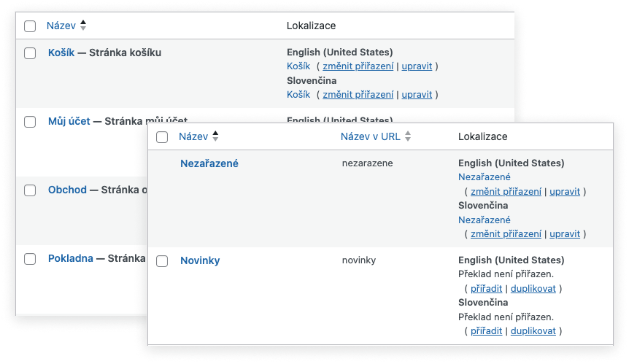The image size is (629, 364).
Task: Sort categories by Název v URL column header
Action: click(x=370, y=136)
